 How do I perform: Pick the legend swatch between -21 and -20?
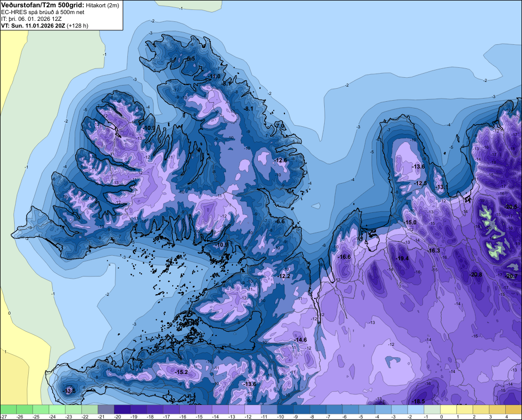pos(106,409)
